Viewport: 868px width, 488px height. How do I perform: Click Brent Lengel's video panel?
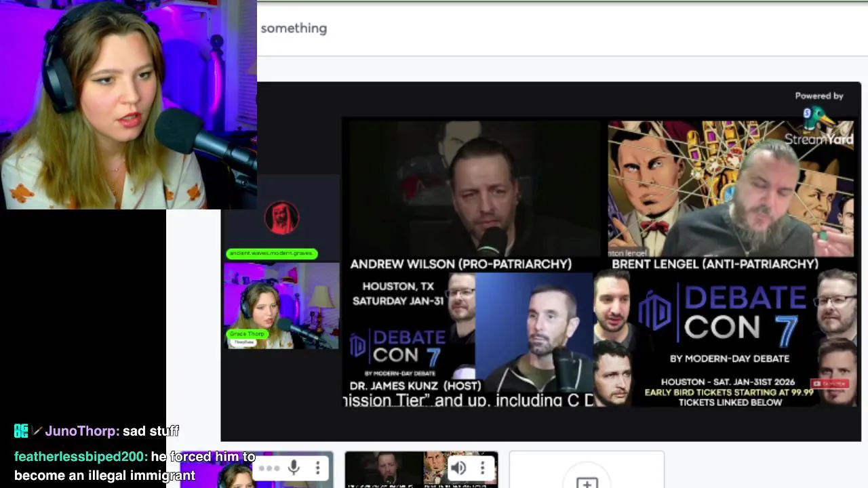pos(731,189)
